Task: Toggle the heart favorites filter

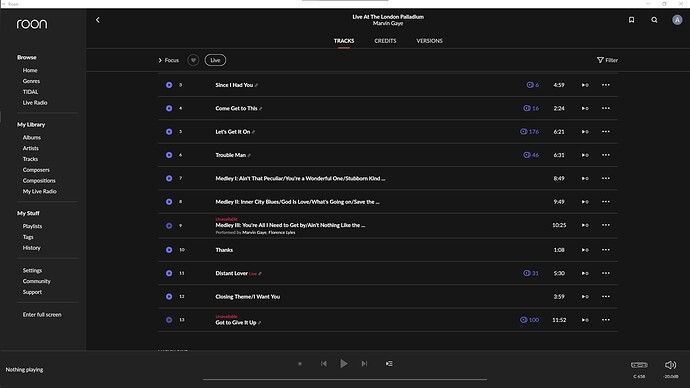Action: pyautogui.click(x=193, y=60)
